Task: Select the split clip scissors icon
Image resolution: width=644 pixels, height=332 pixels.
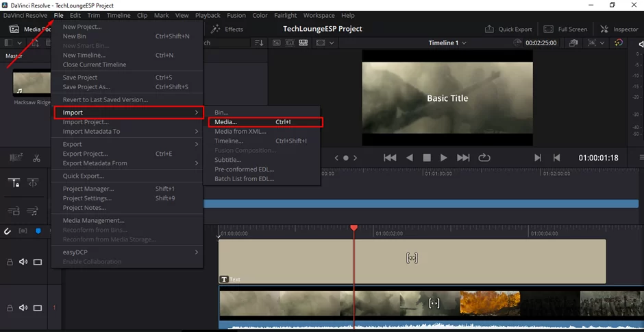Action: point(36,158)
